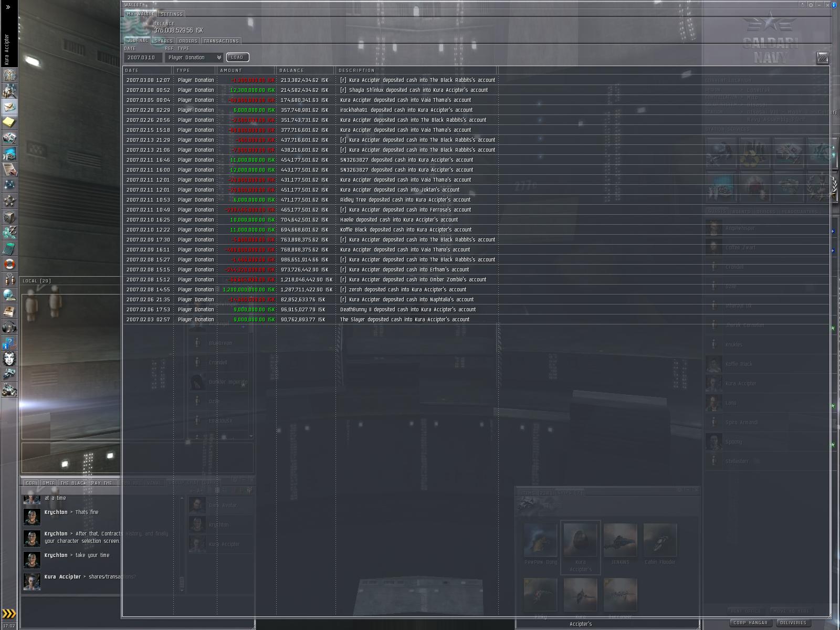Sort journal by the Date column header

148,70
